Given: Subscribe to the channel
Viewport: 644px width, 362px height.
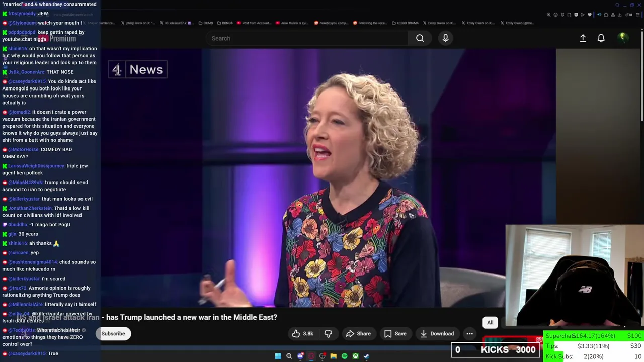Looking at the screenshot, I should coord(113,334).
